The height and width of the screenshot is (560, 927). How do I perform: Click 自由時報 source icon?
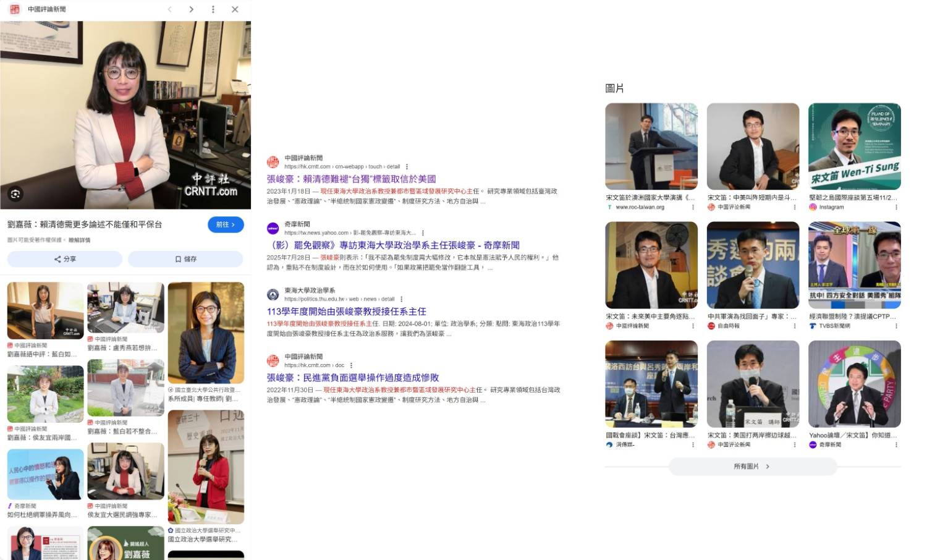pos(711,326)
